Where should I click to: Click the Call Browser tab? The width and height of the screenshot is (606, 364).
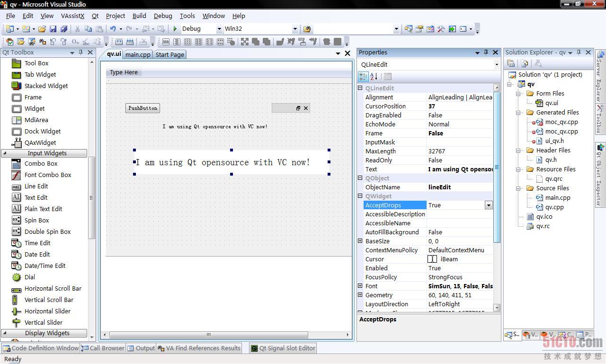103,348
